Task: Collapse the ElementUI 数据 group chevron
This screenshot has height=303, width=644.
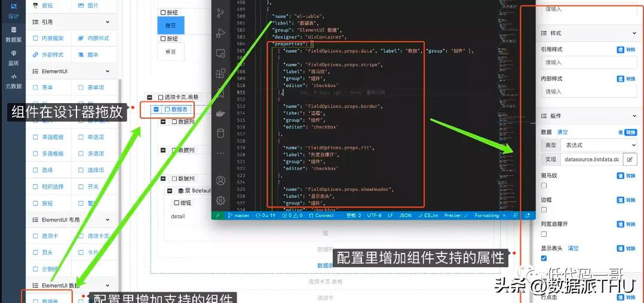Action: (108, 285)
